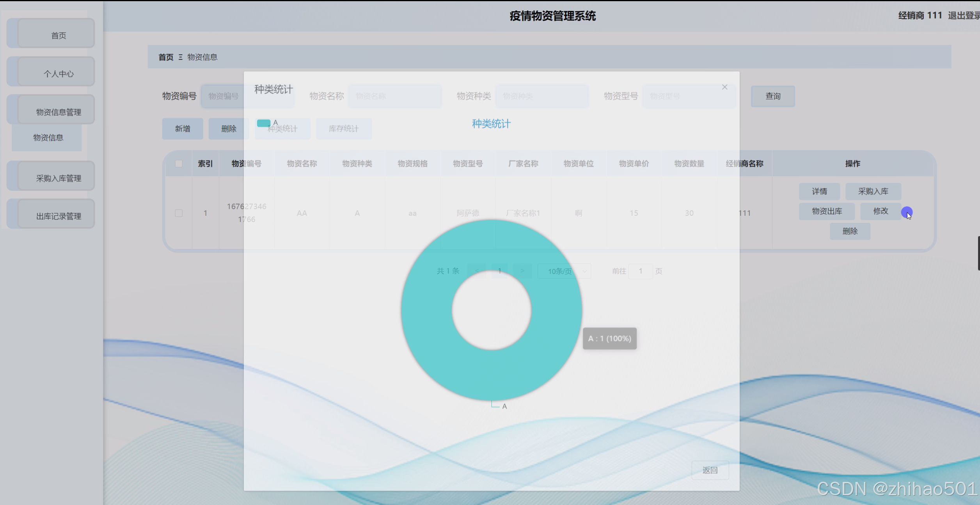The image size is (980, 505).
Task: Go to previous page arrow
Action: click(x=477, y=271)
